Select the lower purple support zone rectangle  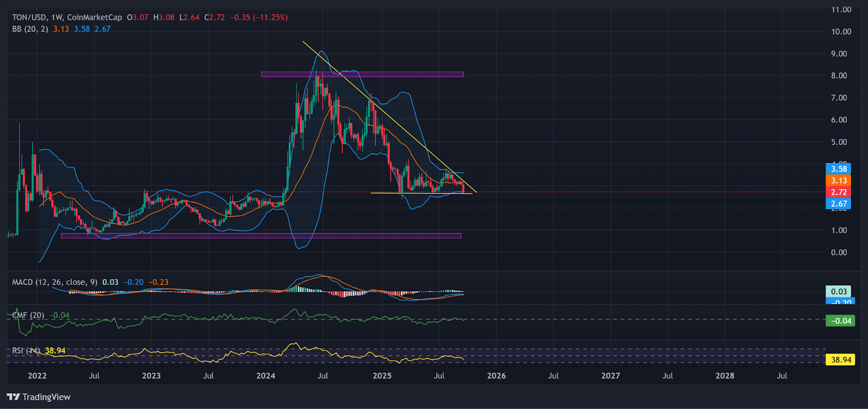coord(261,236)
